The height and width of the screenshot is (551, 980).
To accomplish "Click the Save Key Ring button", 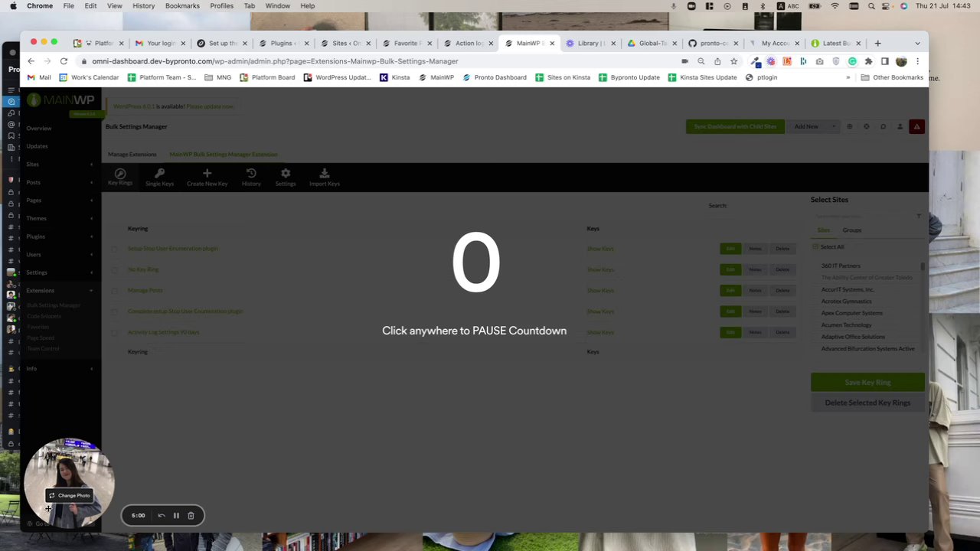I will pyautogui.click(x=867, y=383).
